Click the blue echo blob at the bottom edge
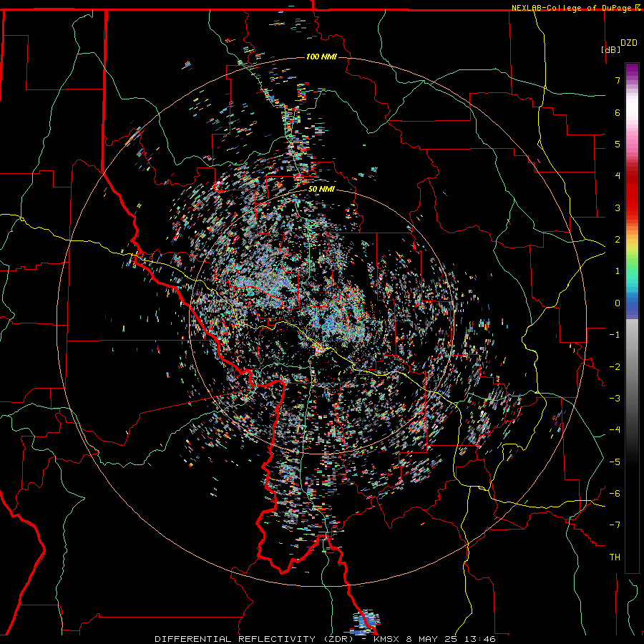Screen dimensions: 644x644 coord(367,621)
